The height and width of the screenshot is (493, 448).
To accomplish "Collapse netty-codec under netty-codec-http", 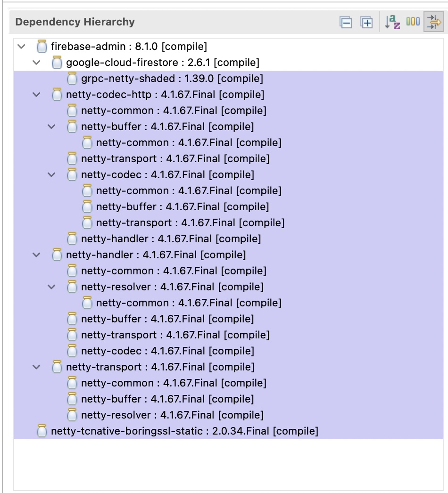I will tap(51, 175).
